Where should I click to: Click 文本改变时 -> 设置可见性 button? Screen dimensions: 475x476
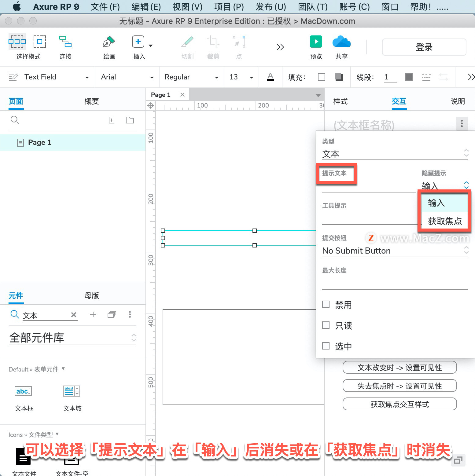point(400,368)
